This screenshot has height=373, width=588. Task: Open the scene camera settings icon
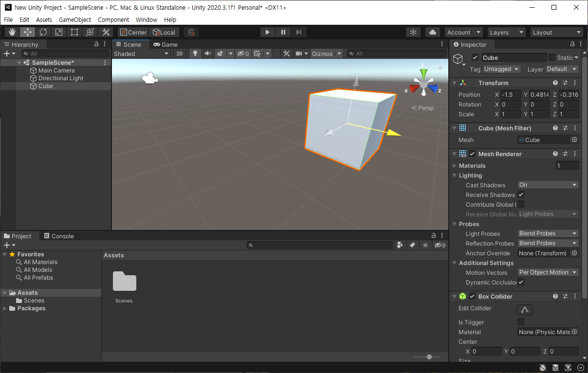click(x=299, y=53)
